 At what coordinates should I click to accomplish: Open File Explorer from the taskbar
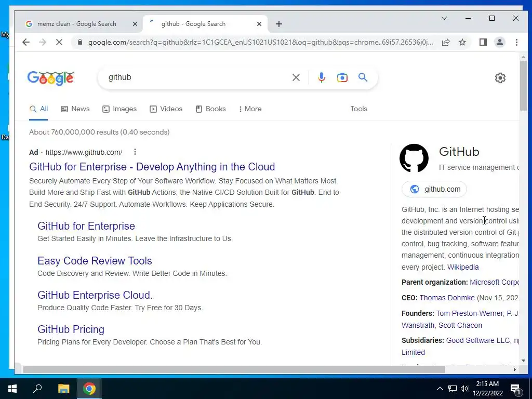pos(63,389)
